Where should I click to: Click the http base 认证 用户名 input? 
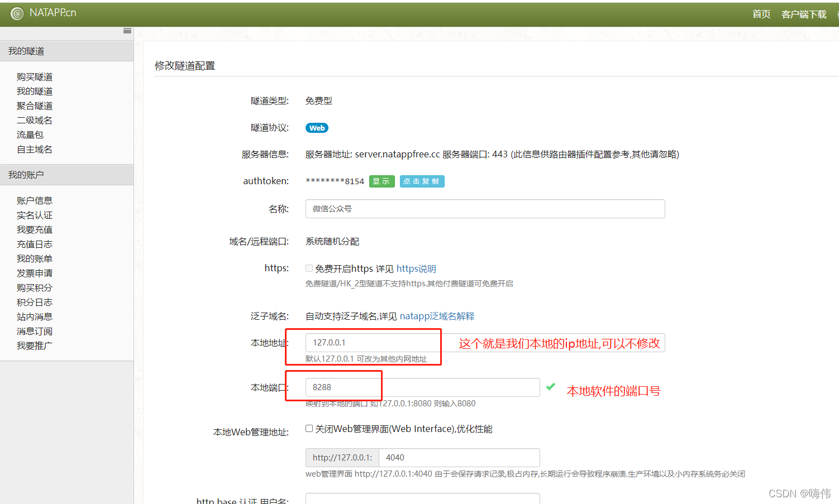coord(422,498)
